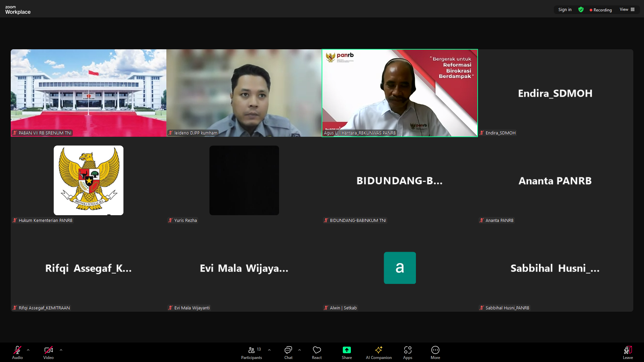Click Yuris Rezha's black avatar tile
This screenshot has width=644, height=362.
(x=244, y=180)
